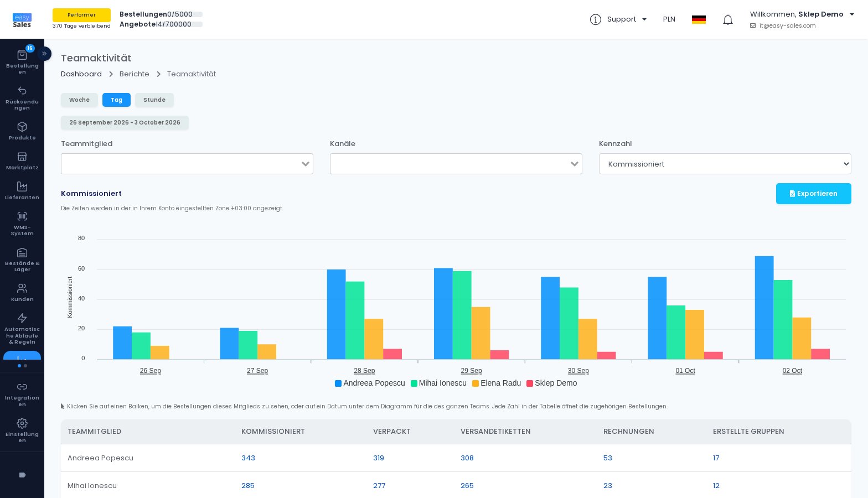The width and height of the screenshot is (868, 498).
Task: Open the PLN currency selector
Action: coord(669,19)
